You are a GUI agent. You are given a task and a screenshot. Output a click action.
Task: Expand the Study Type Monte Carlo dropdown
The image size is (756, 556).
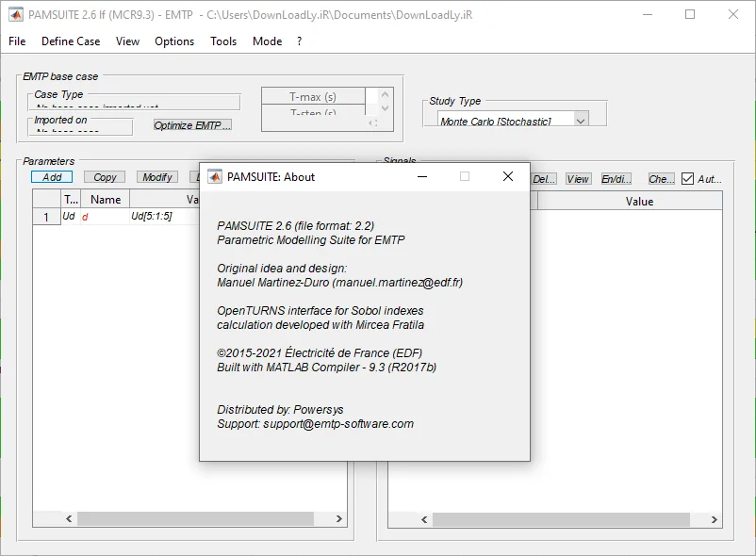coord(581,121)
